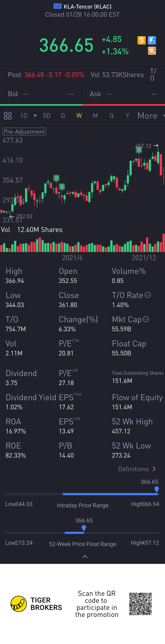
Task: Select the W weekly chart tab
Action: pos(79,115)
